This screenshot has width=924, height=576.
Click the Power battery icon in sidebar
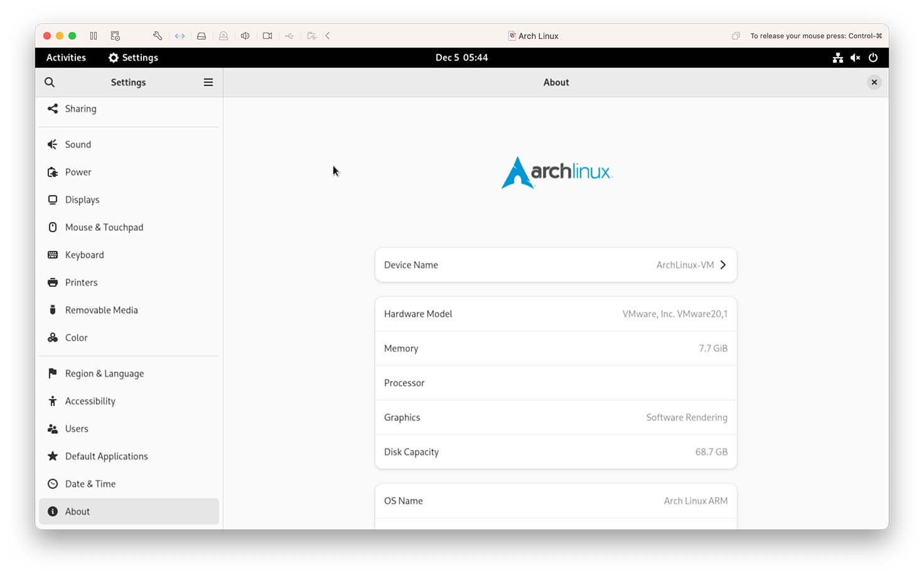[x=53, y=172]
